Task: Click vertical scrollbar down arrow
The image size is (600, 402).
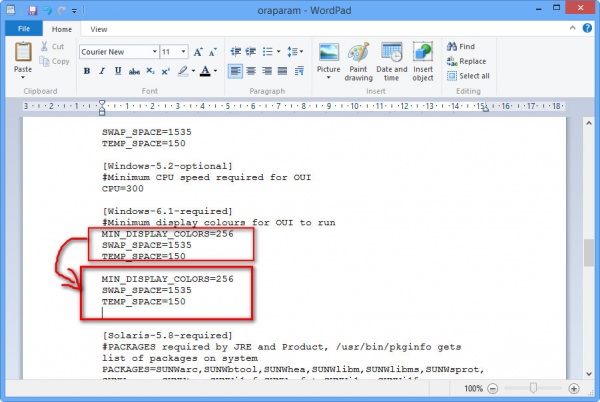Action: point(589,374)
